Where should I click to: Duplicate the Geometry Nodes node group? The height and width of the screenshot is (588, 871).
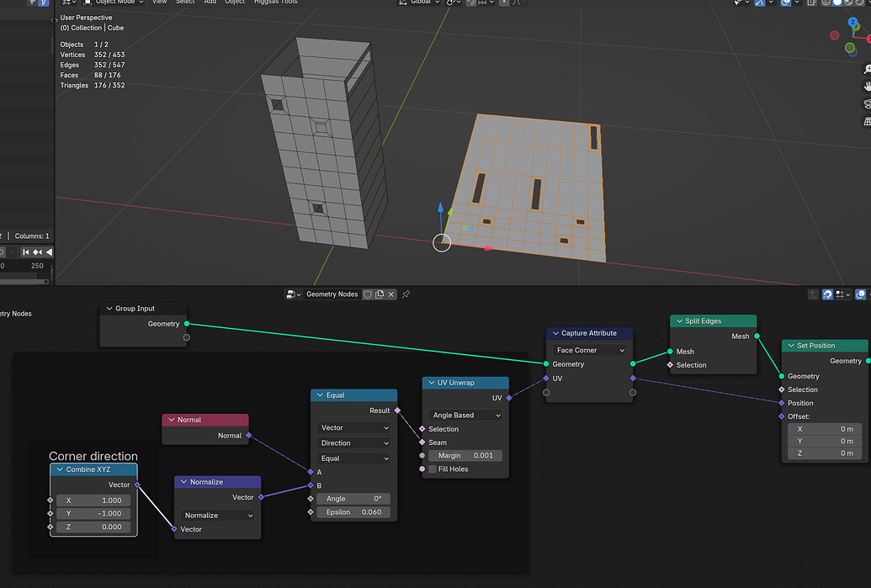tap(380, 294)
